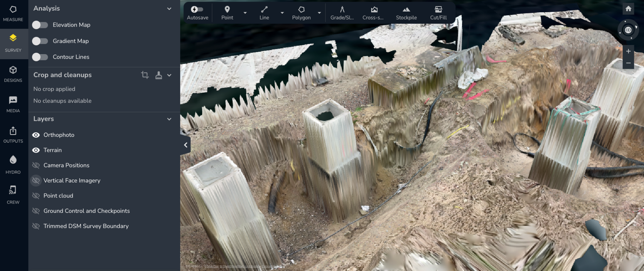Click the Contour Lines label
Image resolution: width=644 pixels, height=271 pixels.
71,57
